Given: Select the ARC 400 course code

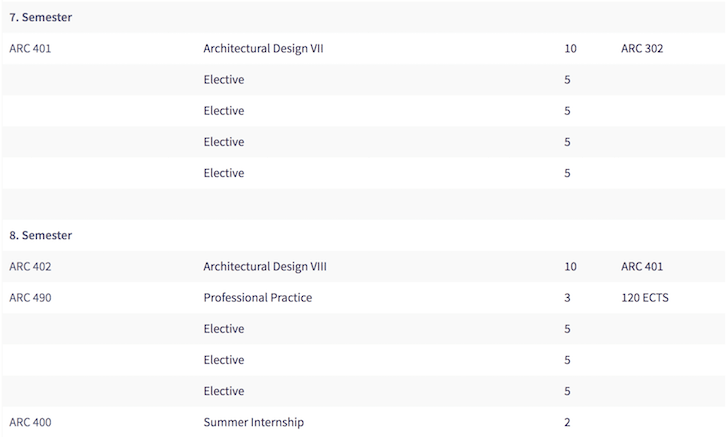Looking at the screenshot, I should (x=30, y=422).
